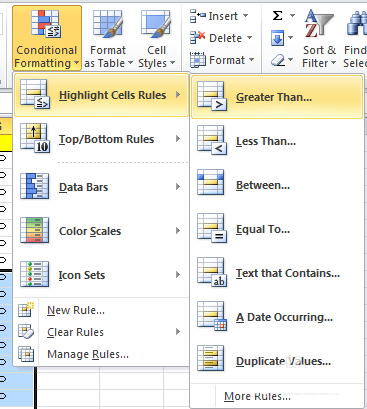Click the Find & Select binoculars icon
Image resolution: width=367 pixels, height=409 pixels.
[356, 24]
